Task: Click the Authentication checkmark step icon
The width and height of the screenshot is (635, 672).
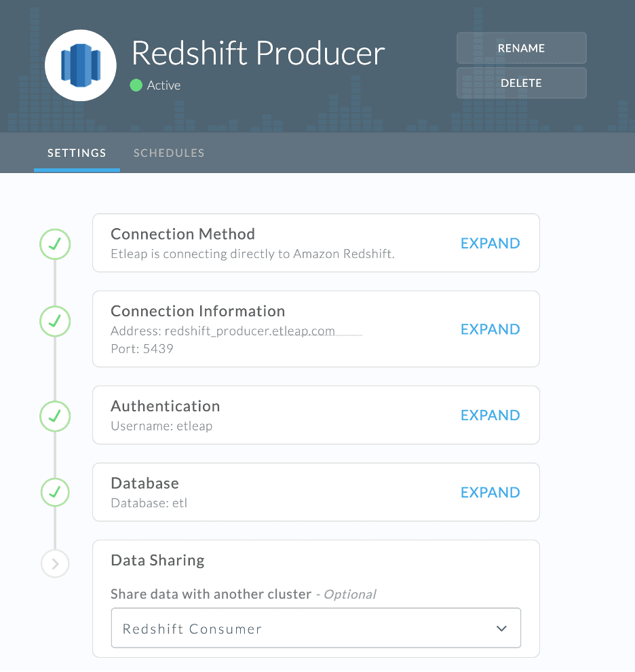Action: tap(55, 415)
